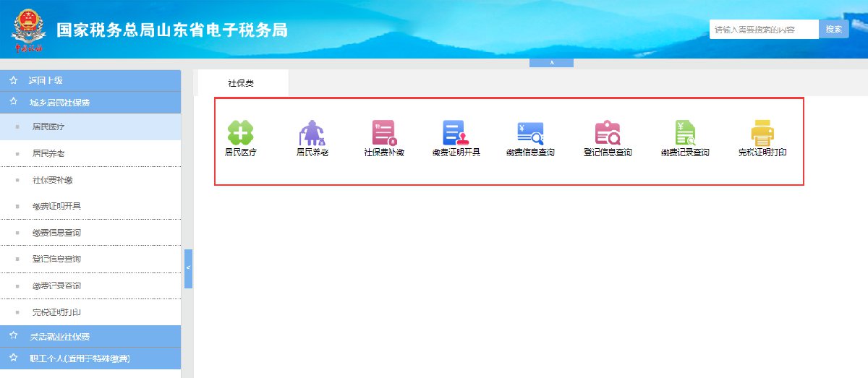Focus the search input field in the header
868x378 pixels.
click(764, 30)
